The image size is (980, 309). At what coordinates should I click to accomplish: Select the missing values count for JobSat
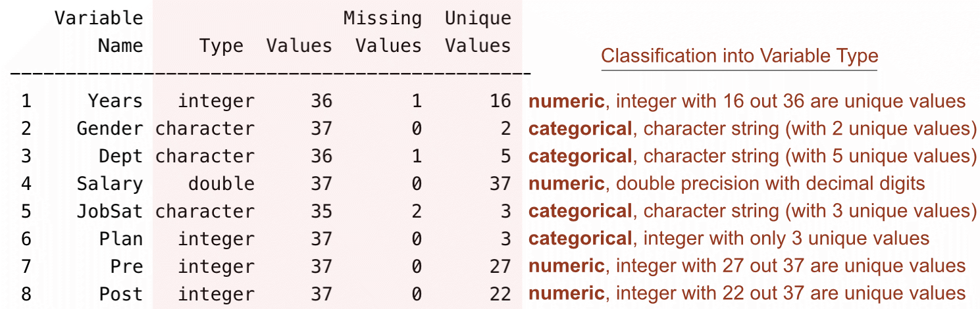pyautogui.click(x=416, y=212)
